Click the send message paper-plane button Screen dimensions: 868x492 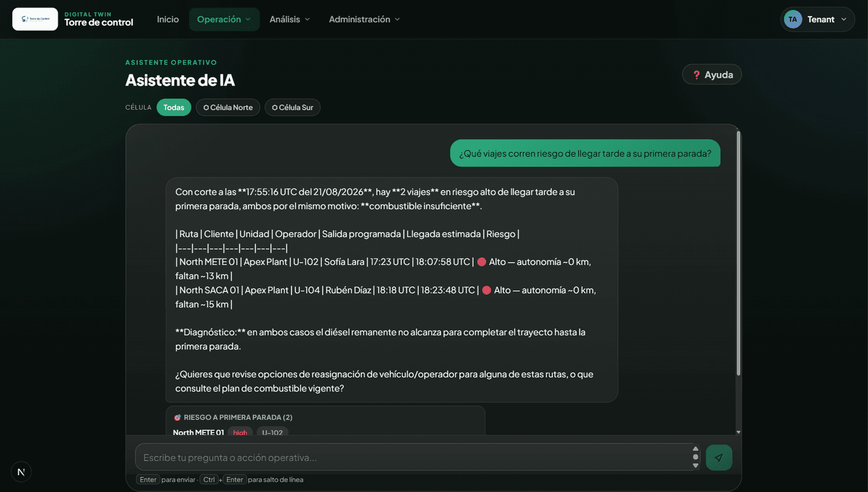pos(719,457)
